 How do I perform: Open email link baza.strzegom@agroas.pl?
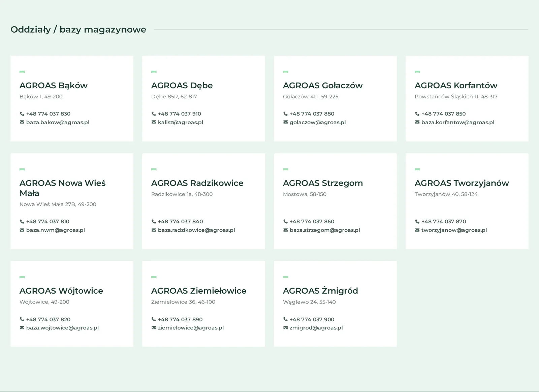click(325, 230)
